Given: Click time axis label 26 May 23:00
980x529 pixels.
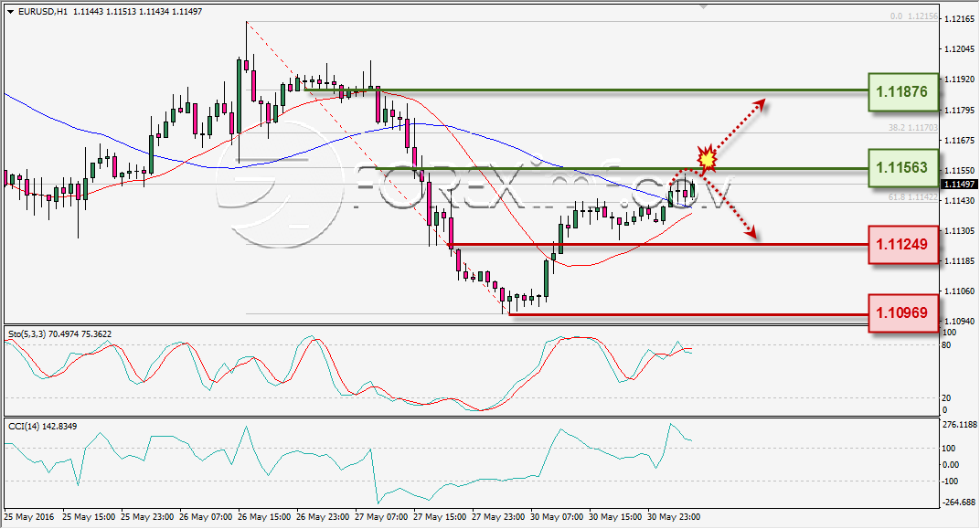Looking at the screenshot, I should [323, 517].
